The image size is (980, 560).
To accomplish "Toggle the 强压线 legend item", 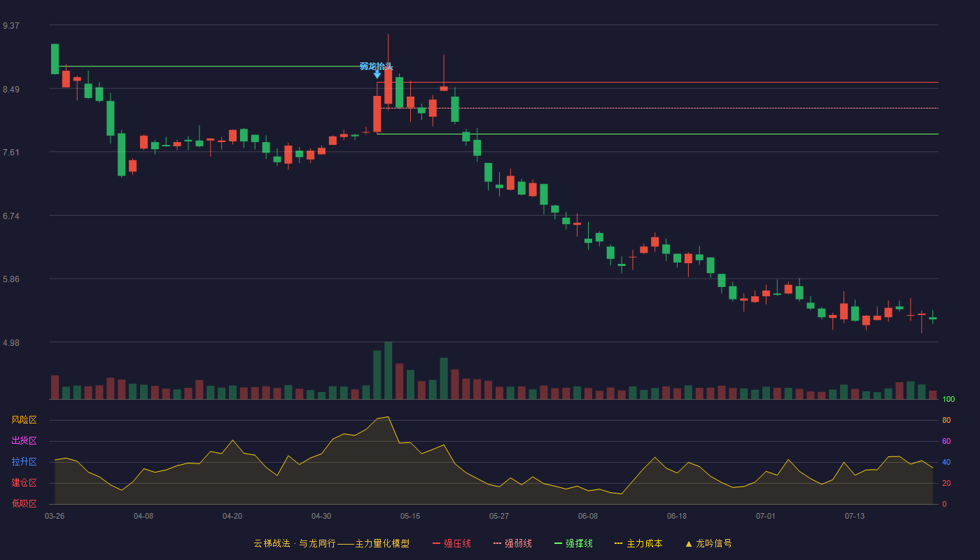I will tap(451, 543).
